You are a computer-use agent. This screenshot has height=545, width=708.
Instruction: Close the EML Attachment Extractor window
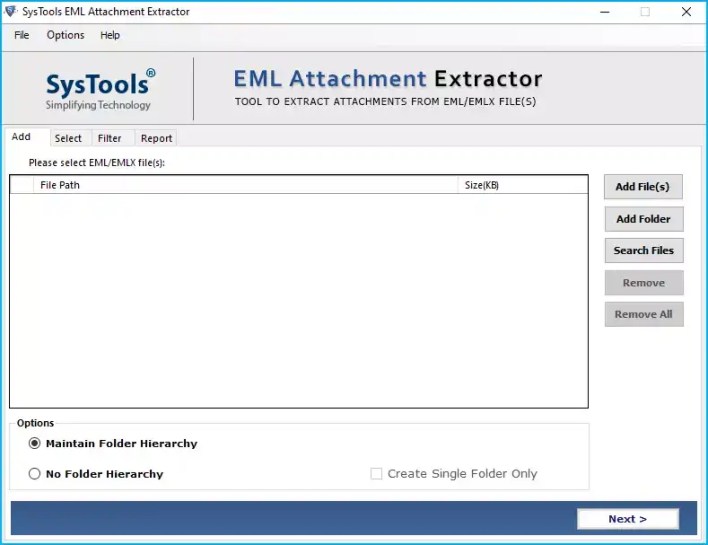[x=686, y=12]
